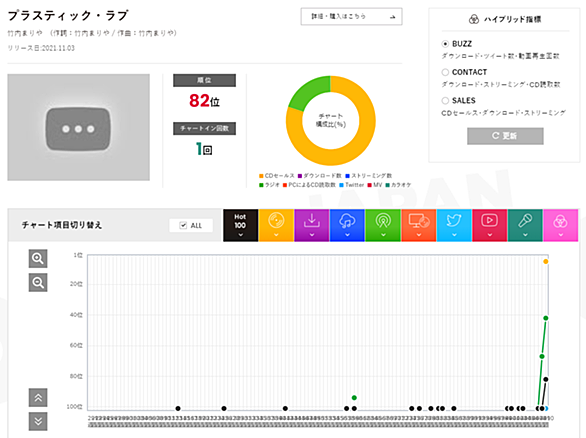
Task: Click the double chevron up button
Action: [38, 398]
